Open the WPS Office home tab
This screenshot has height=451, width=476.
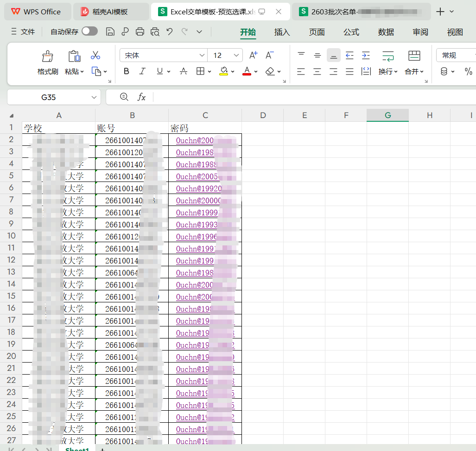point(38,12)
